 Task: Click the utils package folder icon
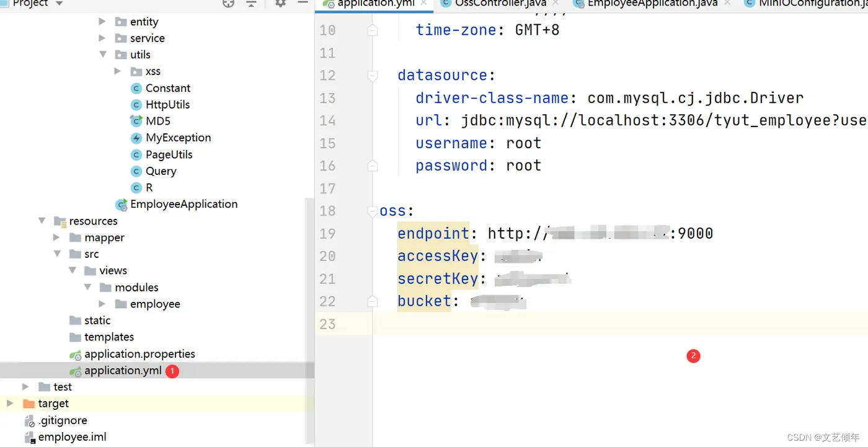(121, 55)
